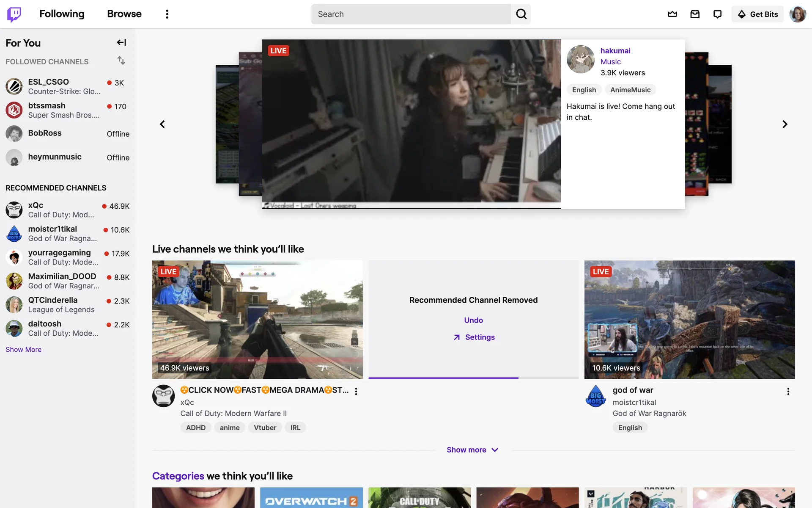The width and height of the screenshot is (812, 508).
Task: Open the notifications inbox icon
Action: (x=695, y=14)
